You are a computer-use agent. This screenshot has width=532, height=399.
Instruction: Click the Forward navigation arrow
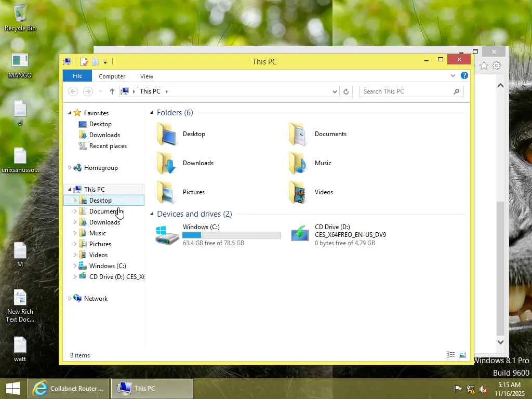tap(88, 91)
